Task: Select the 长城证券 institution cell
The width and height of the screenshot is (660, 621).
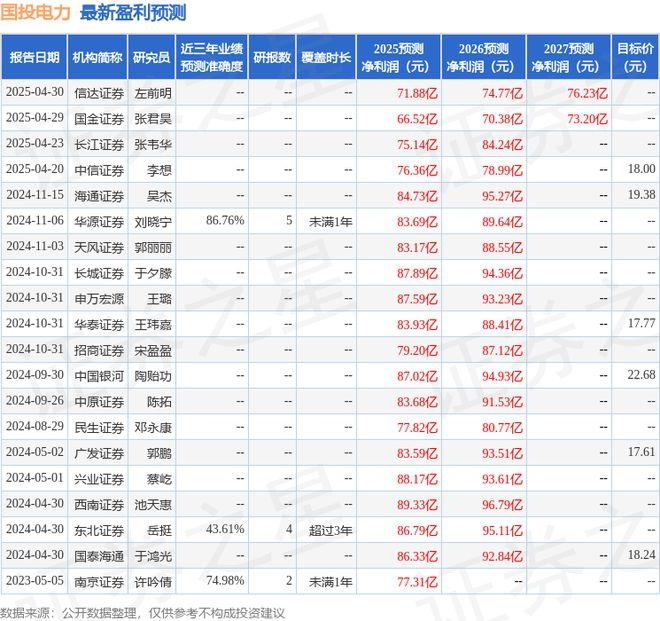Action: point(99,273)
